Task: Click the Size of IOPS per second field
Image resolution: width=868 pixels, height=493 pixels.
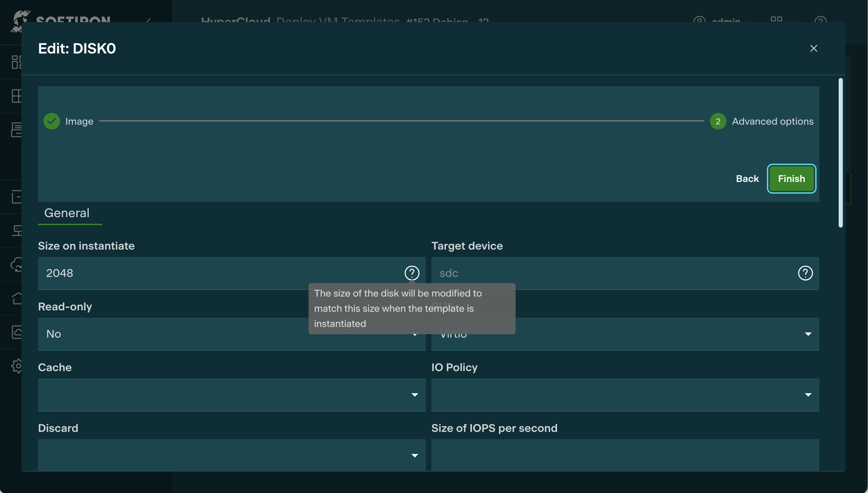Action: coord(625,455)
